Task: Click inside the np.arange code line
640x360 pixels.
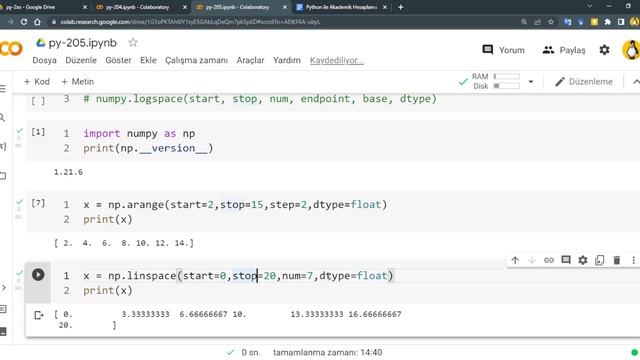Action: [235, 204]
